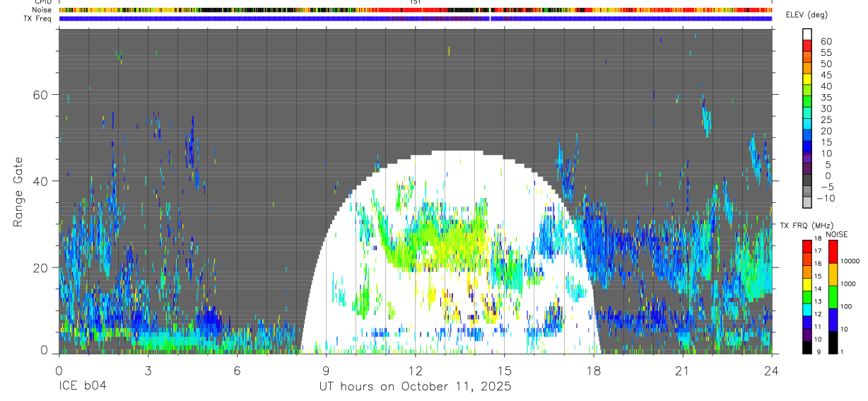868x401 pixels.
Task: Select yellow 14–15 MHz TX FRQ swatch
Action: tap(807, 284)
